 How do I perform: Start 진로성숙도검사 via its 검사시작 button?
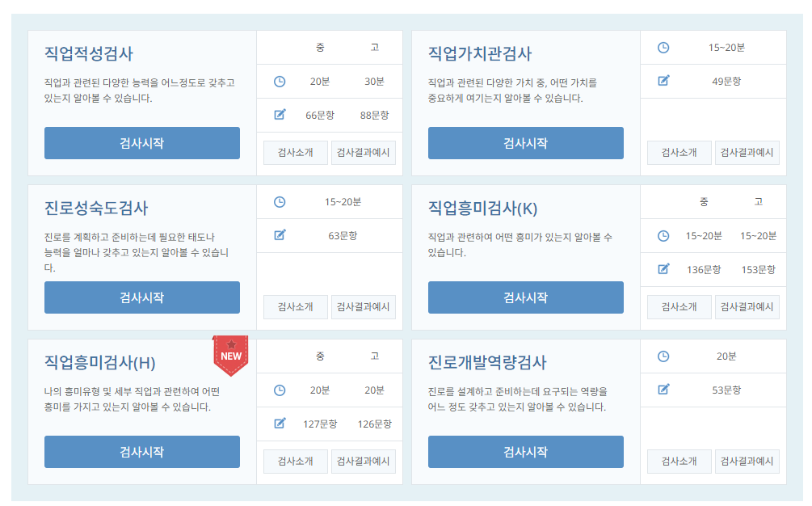click(x=142, y=297)
